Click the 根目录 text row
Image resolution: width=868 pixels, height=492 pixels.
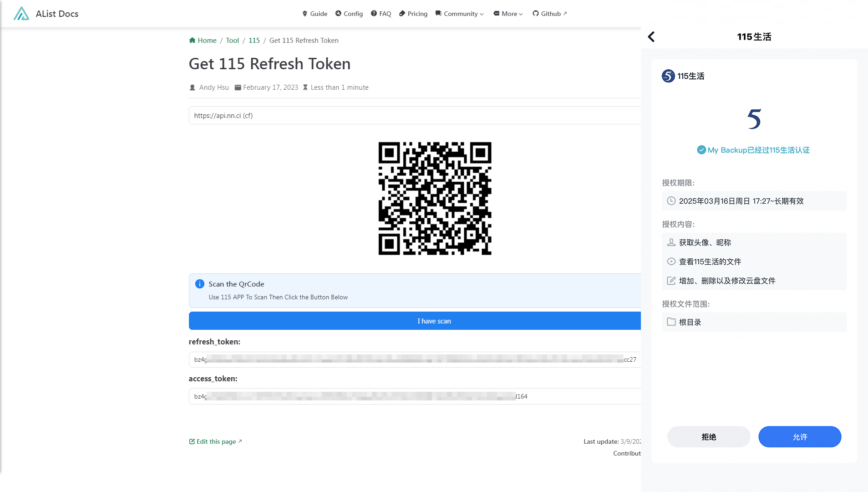click(x=754, y=322)
